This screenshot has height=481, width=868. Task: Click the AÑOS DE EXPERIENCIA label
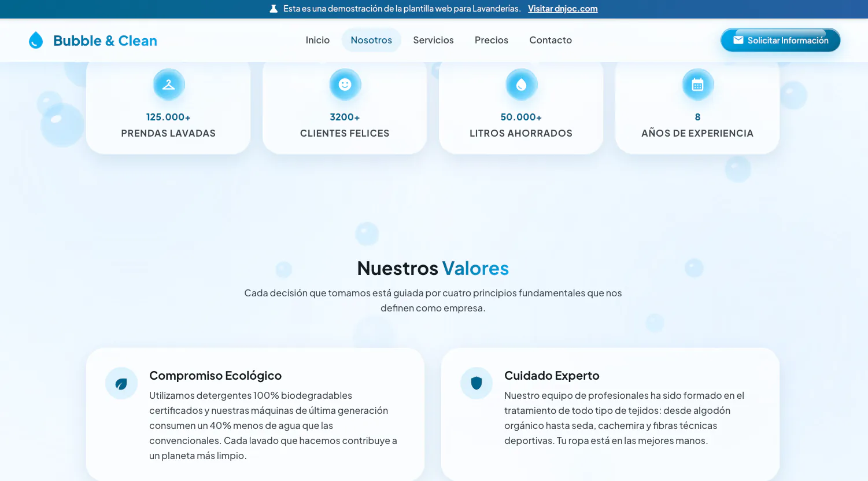pyautogui.click(x=697, y=133)
